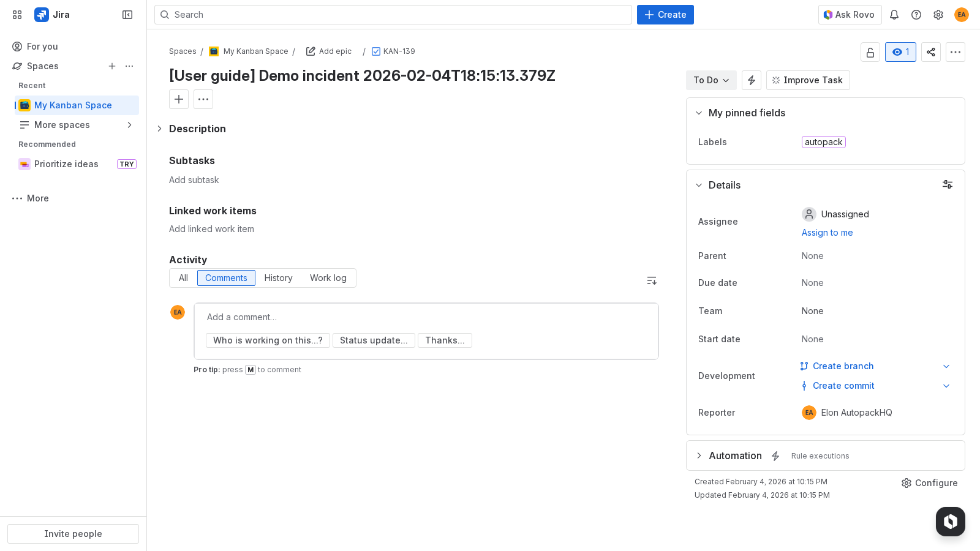Open the share dialog for KAN-139
Viewport: 980px width, 551px height.
pyautogui.click(x=931, y=52)
